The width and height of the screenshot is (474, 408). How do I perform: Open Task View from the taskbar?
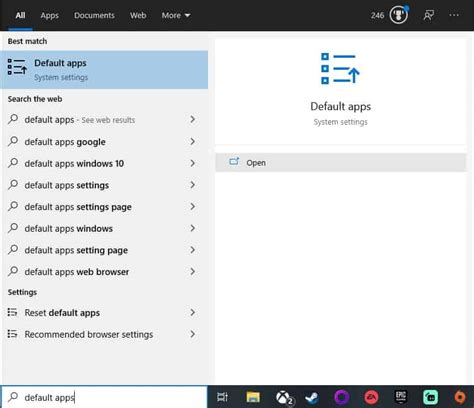(x=222, y=397)
